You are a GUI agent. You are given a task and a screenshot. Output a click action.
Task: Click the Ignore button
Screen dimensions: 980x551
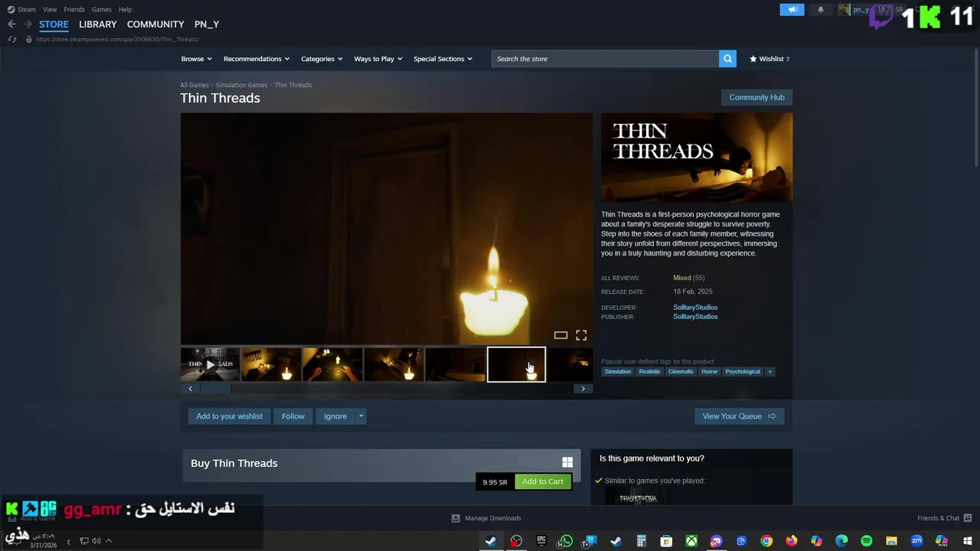335,416
